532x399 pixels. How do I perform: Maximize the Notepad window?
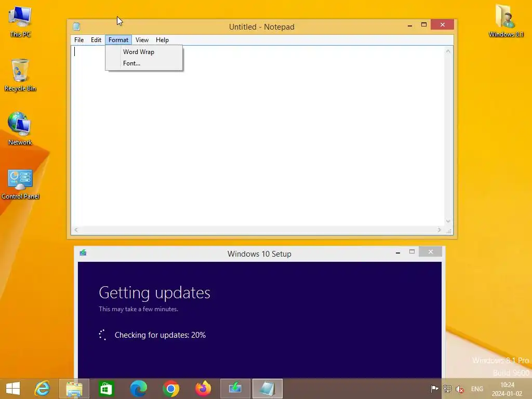[x=424, y=25]
